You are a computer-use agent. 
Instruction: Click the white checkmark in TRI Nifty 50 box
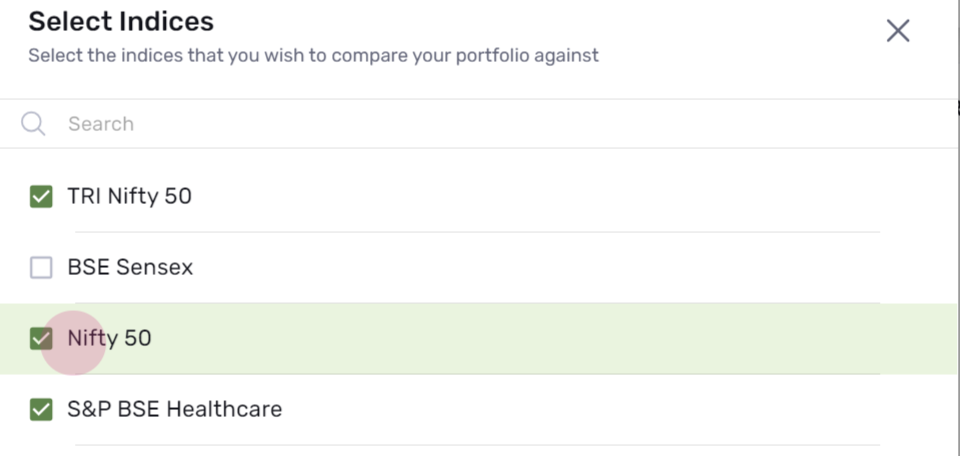point(41,196)
